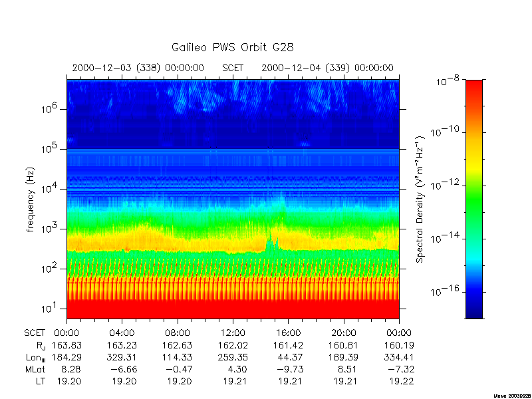Click the '16:00' time tick label

point(288,333)
